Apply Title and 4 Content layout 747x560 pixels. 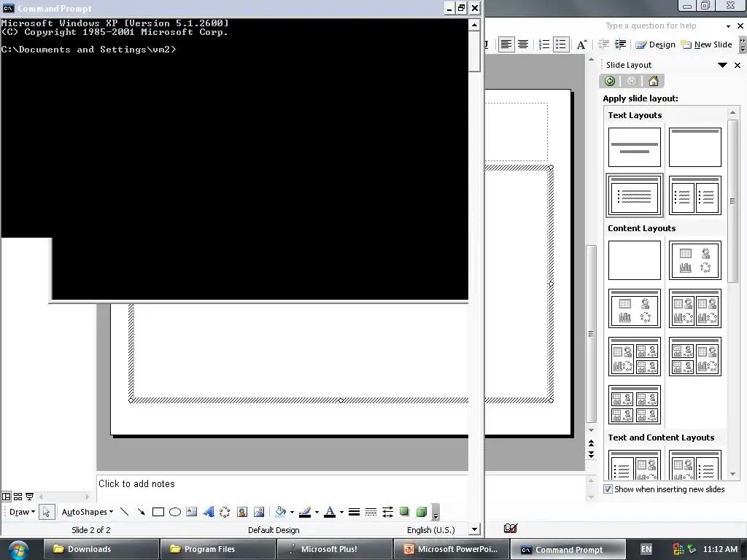(x=634, y=405)
